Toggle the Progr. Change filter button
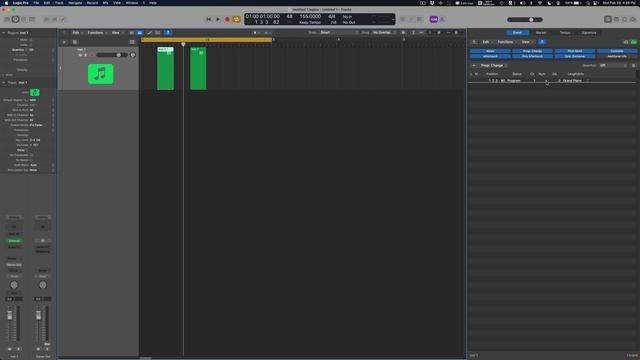 532,51
